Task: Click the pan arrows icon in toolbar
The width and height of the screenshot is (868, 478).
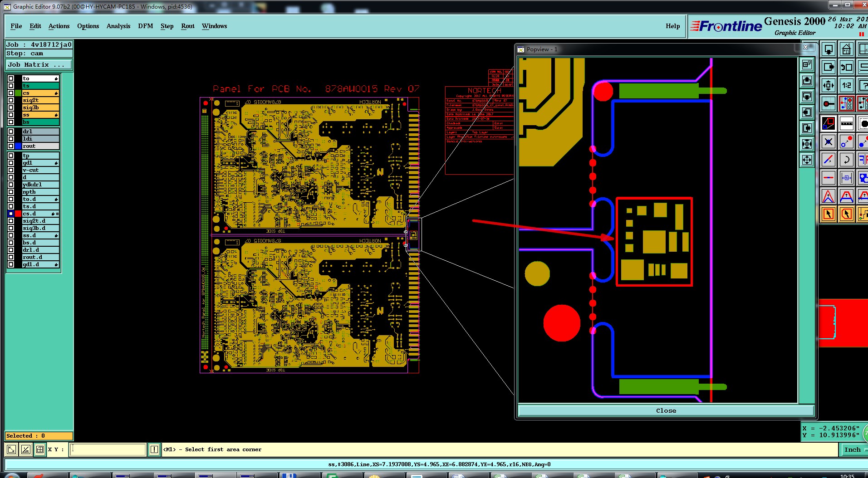Action: click(x=828, y=85)
